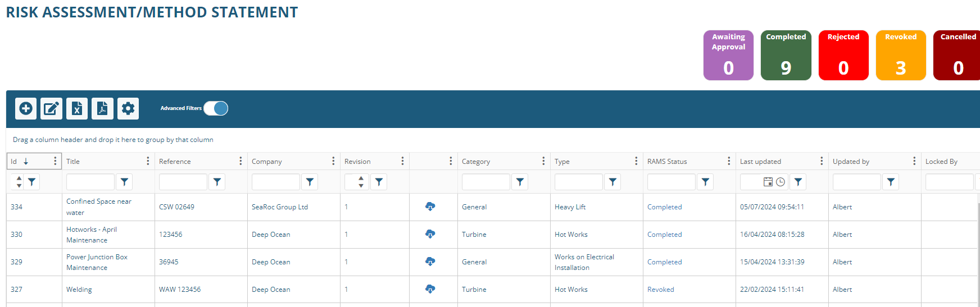Viewport: 980px width, 307px height.
Task: Click the Company filter text field
Action: click(276, 182)
